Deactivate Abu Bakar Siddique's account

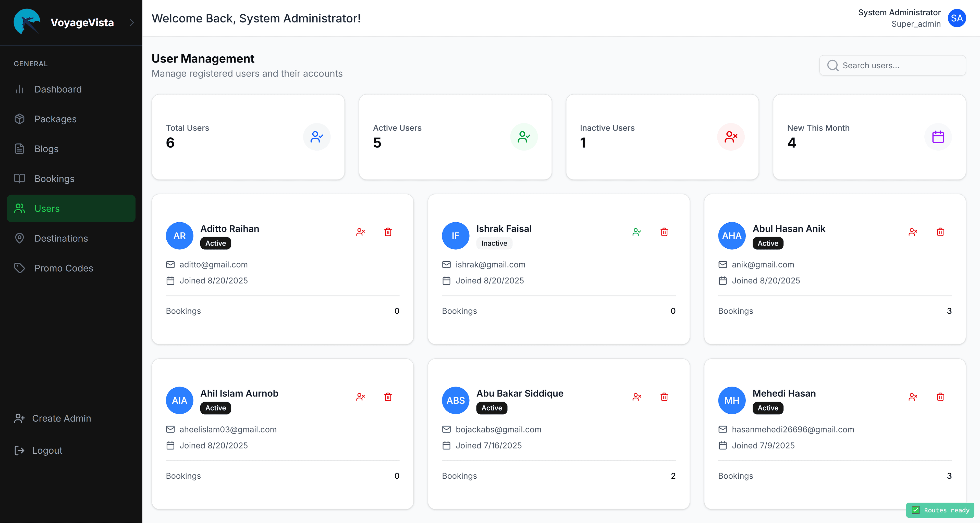tap(636, 397)
